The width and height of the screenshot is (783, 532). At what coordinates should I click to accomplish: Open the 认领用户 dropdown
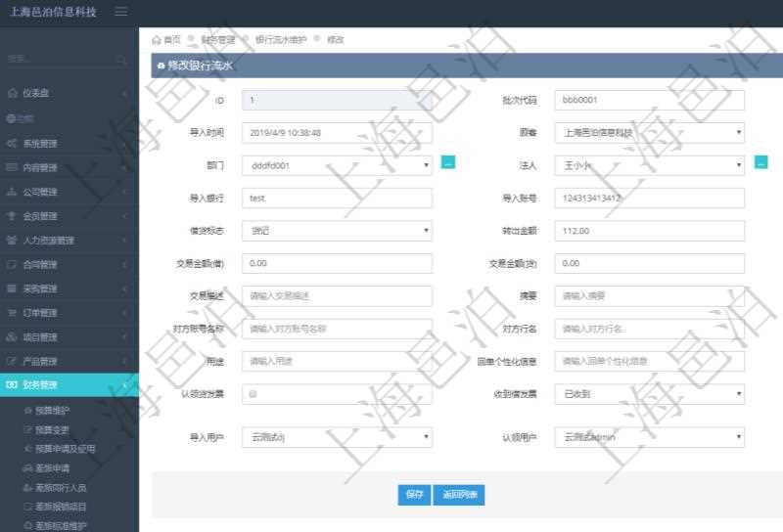click(649, 437)
